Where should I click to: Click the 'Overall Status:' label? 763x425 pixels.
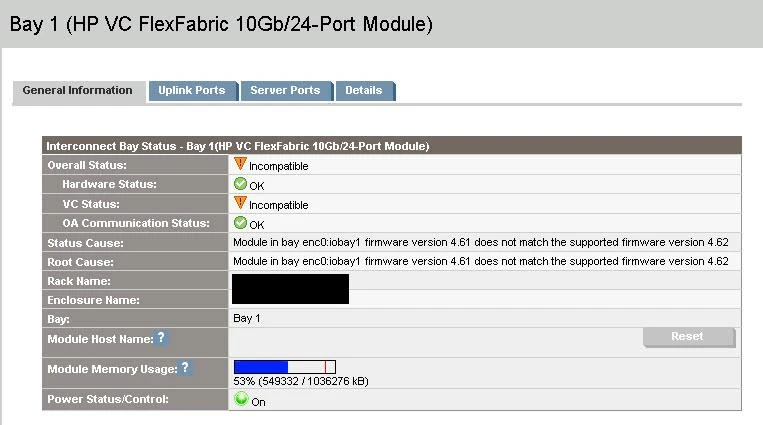click(x=87, y=165)
